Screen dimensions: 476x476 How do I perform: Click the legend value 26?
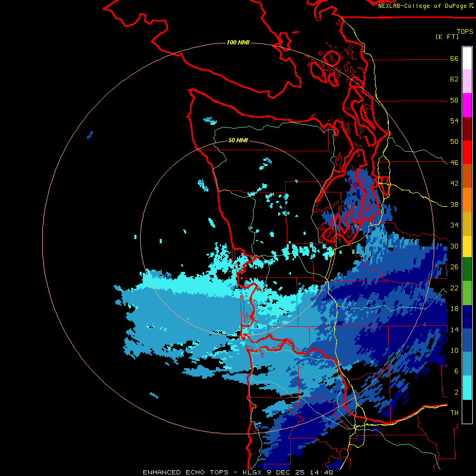pos(454,267)
